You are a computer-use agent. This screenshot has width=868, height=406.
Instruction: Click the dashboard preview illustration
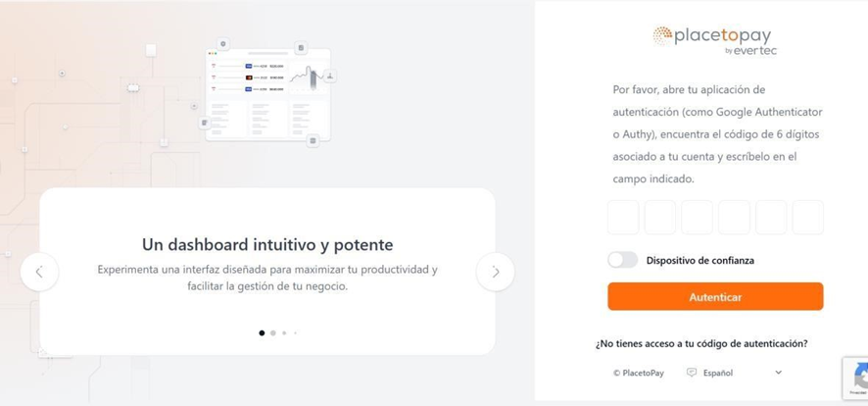point(267,94)
